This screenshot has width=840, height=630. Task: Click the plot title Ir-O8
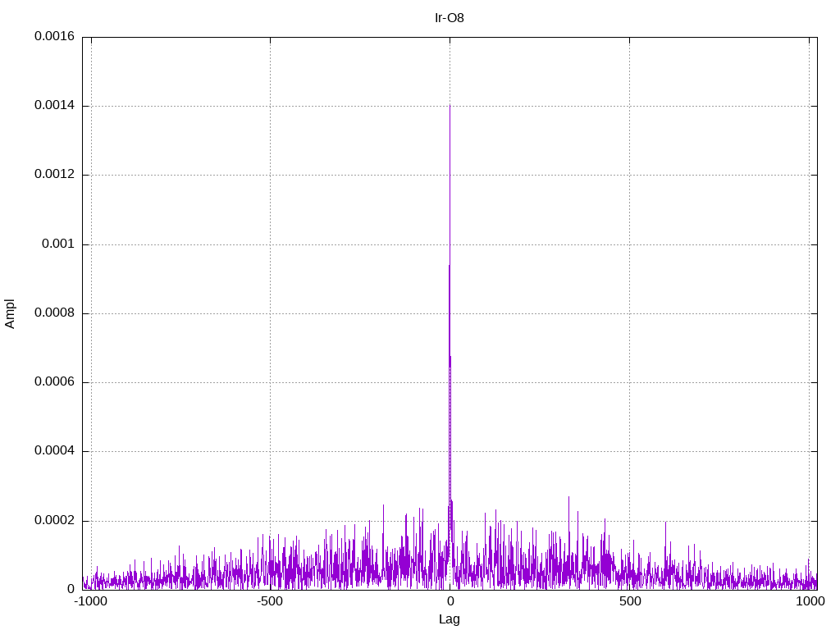pyautogui.click(x=449, y=18)
